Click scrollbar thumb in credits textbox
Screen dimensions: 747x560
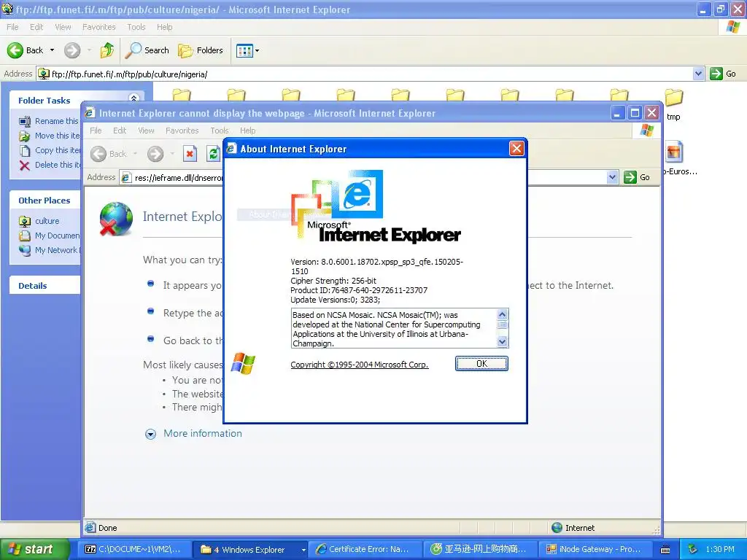pyautogui.click(x=502, y=324)
